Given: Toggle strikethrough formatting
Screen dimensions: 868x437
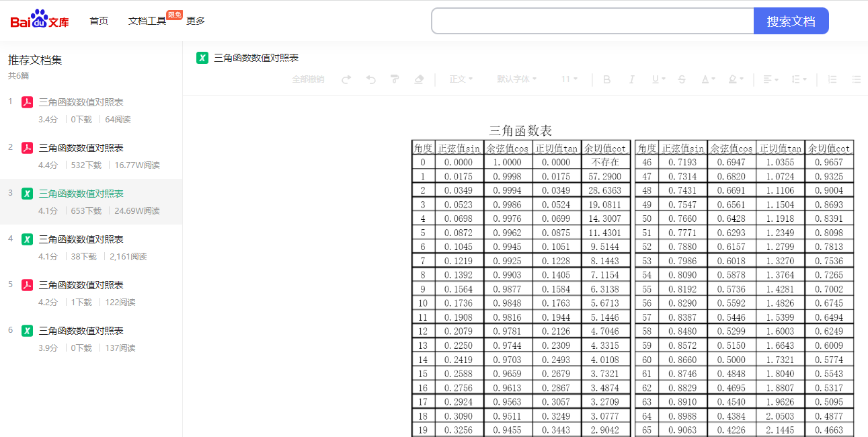Looking at the screenshot, I should pos(682,79).
